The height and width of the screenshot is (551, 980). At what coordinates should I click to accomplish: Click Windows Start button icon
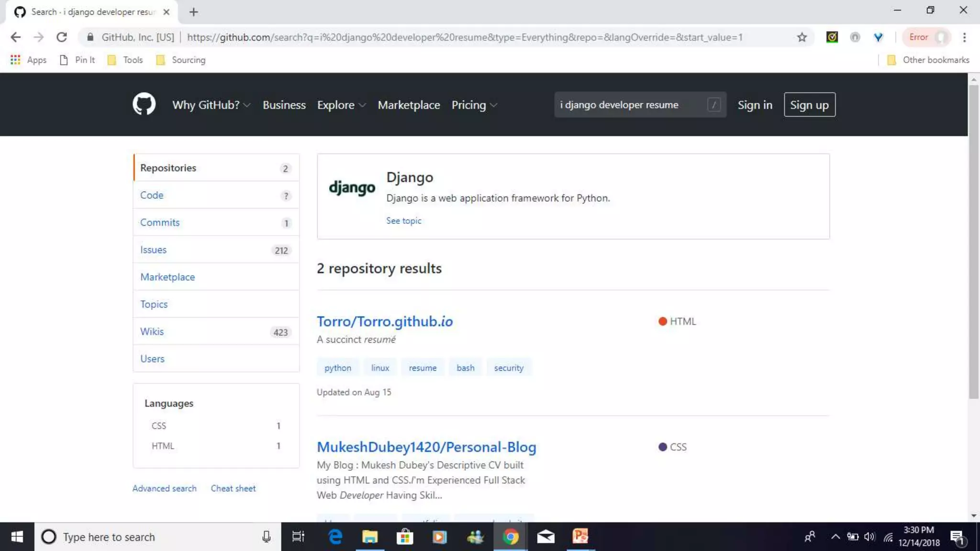[x=17, y=537]
